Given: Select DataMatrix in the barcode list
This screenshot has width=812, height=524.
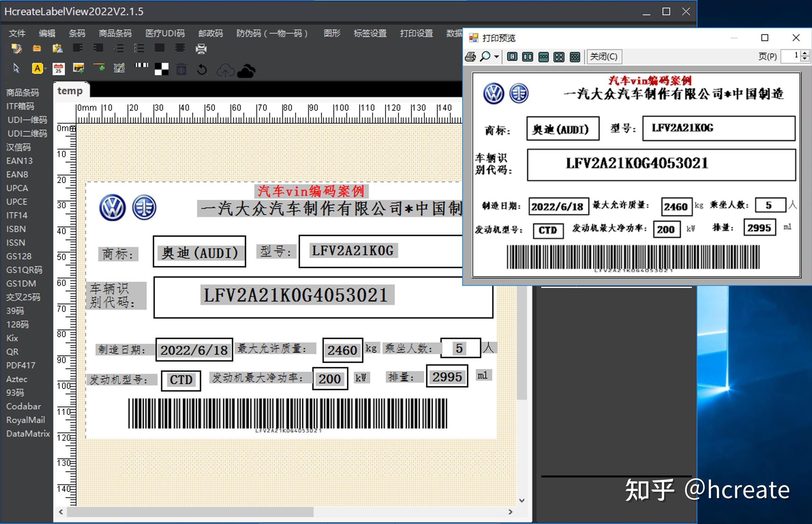Looking at the screenshot, I should coord(28,434).
